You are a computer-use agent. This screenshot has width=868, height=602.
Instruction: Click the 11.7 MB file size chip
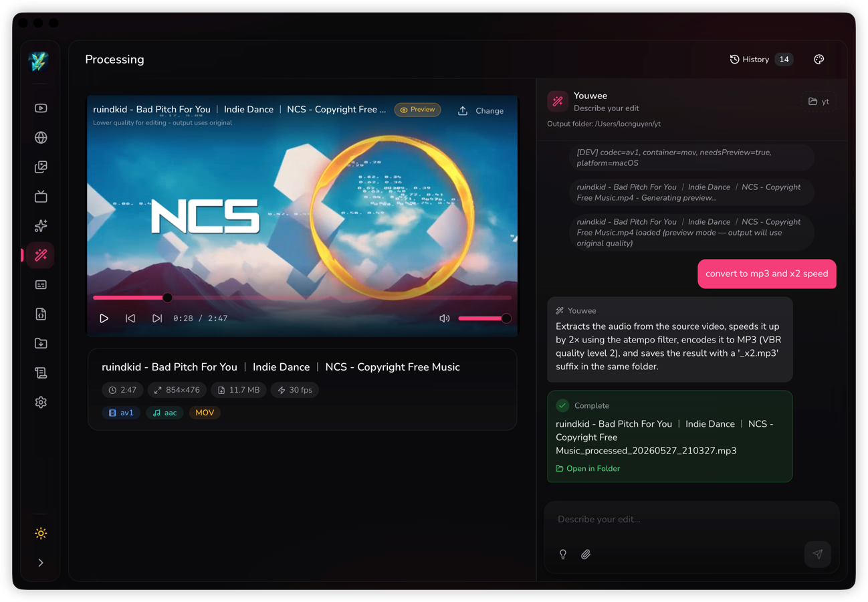[239, 390]
